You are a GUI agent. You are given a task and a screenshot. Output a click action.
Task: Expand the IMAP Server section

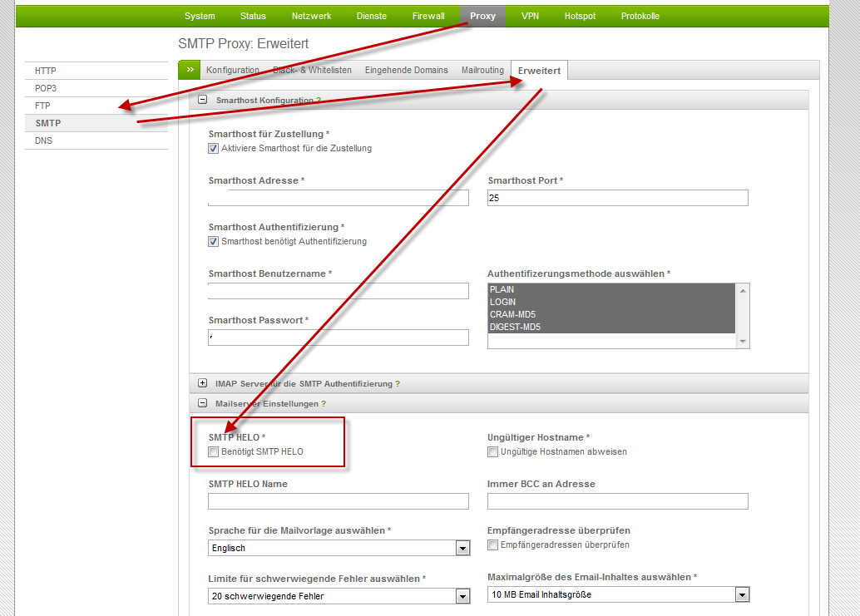tap(202, 384)
